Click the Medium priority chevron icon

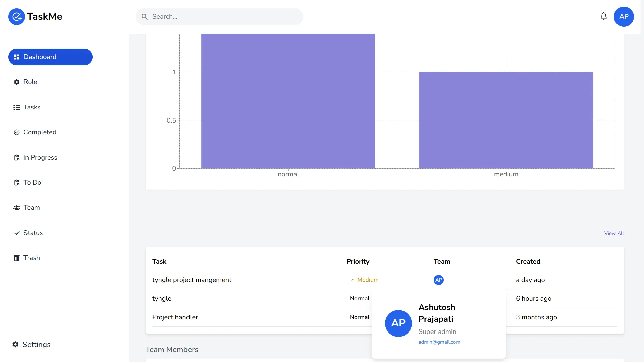pos(353,280)
